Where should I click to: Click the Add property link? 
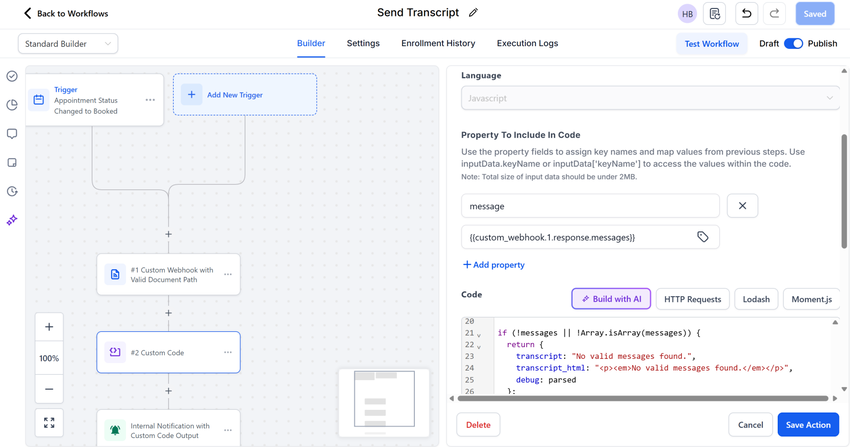point(494,265)
